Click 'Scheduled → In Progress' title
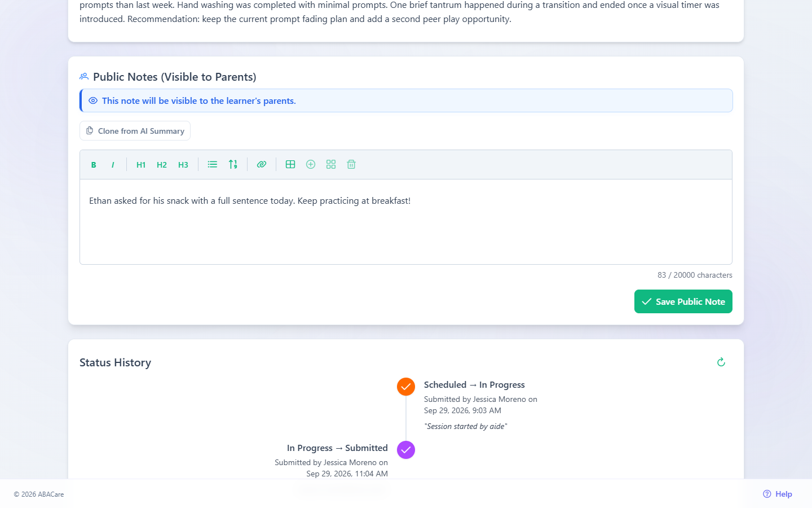The width and height of the screenshot is (812, 508). pos(474,384)
